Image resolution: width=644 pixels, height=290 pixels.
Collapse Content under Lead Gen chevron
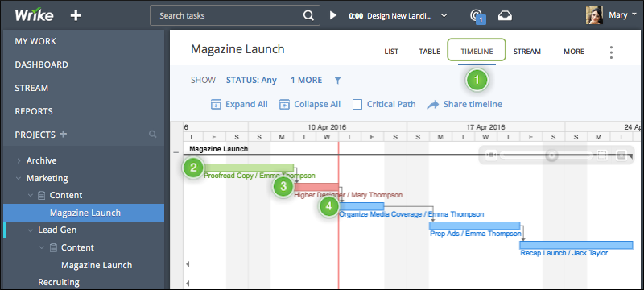coord(42,247)
